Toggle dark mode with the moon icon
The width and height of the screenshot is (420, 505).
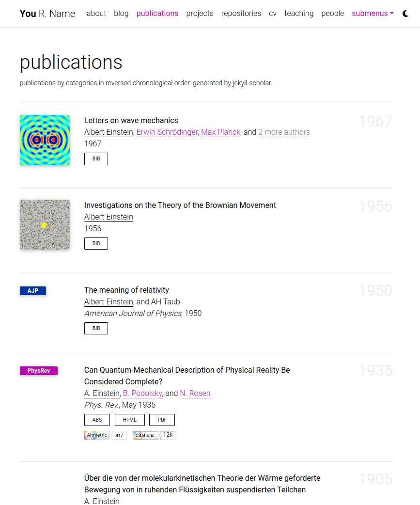(x=405, y=14)
